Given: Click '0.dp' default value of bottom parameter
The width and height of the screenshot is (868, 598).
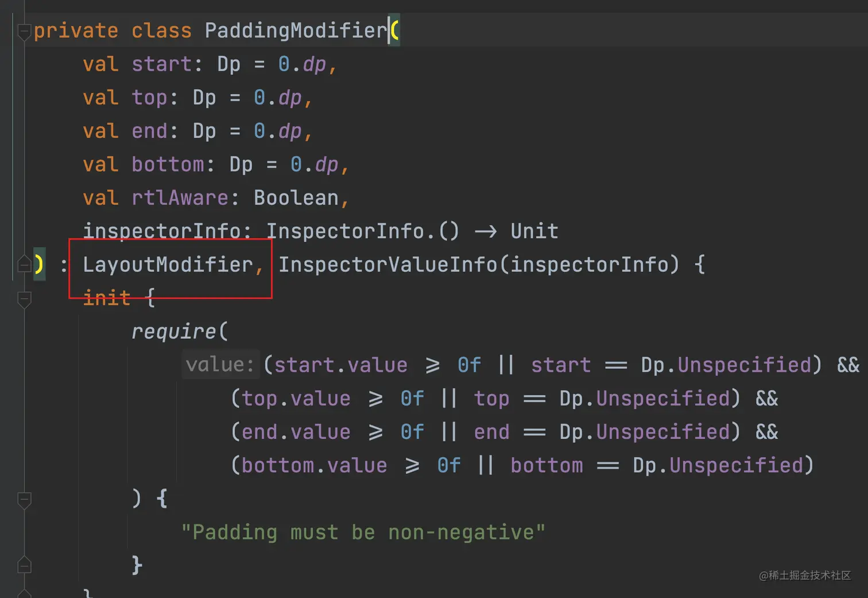Looking at the screenshot, I should pos(315,164).
